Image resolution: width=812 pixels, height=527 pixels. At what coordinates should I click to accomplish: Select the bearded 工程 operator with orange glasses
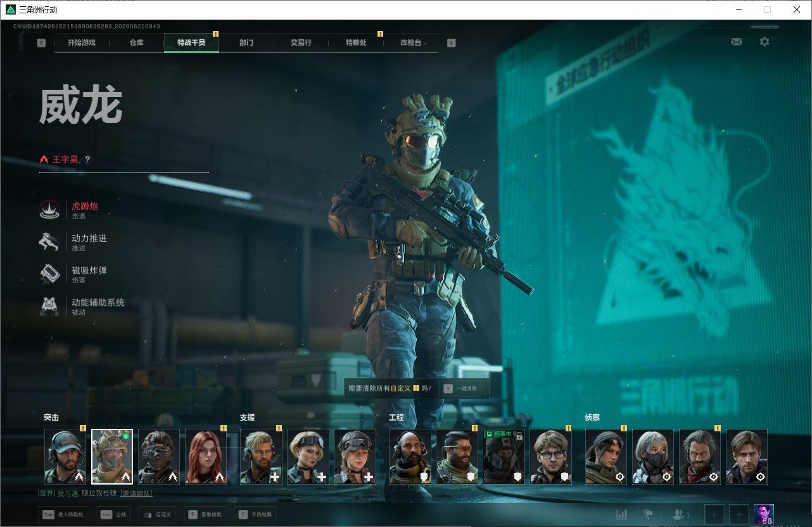[x=457, y=457]
